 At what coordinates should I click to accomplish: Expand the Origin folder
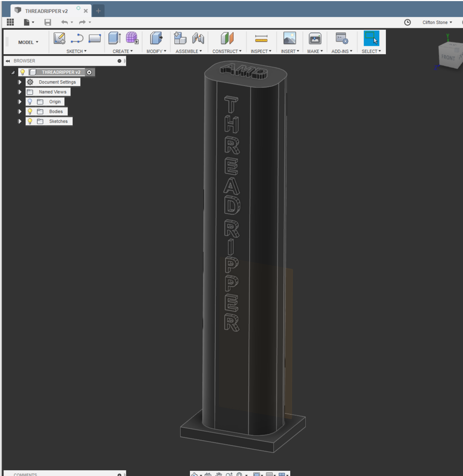point(20,102)
